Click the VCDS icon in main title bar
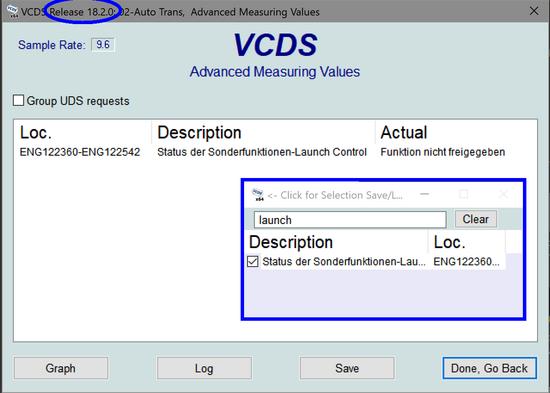The width and height of the screenshot is (550, 393). (12, 12)
